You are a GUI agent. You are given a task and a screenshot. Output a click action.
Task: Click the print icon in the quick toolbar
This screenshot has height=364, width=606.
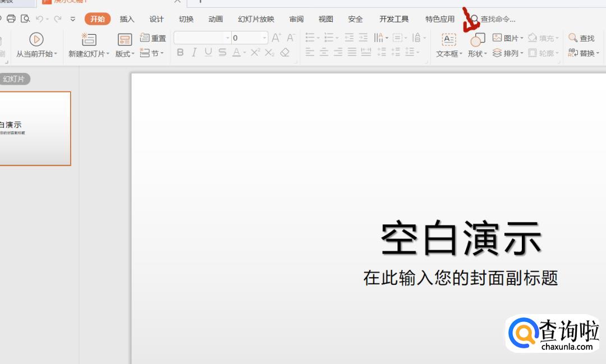click(x=11, y=19)
